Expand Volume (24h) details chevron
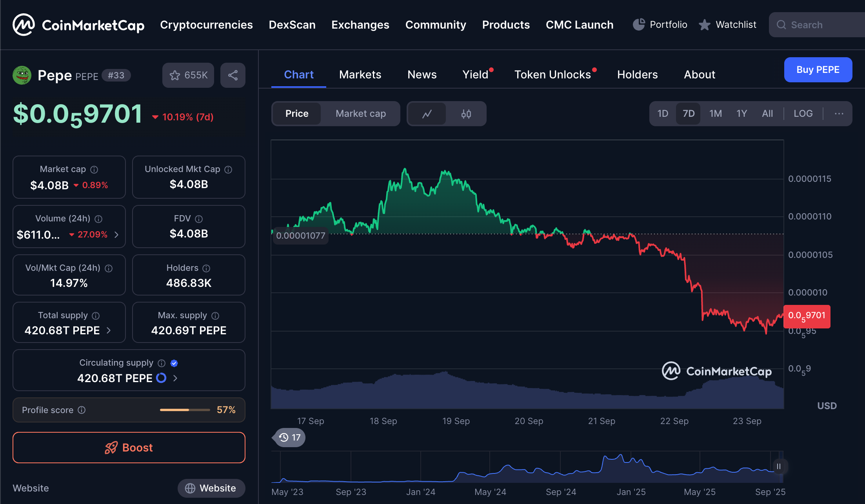 [116, 235]
